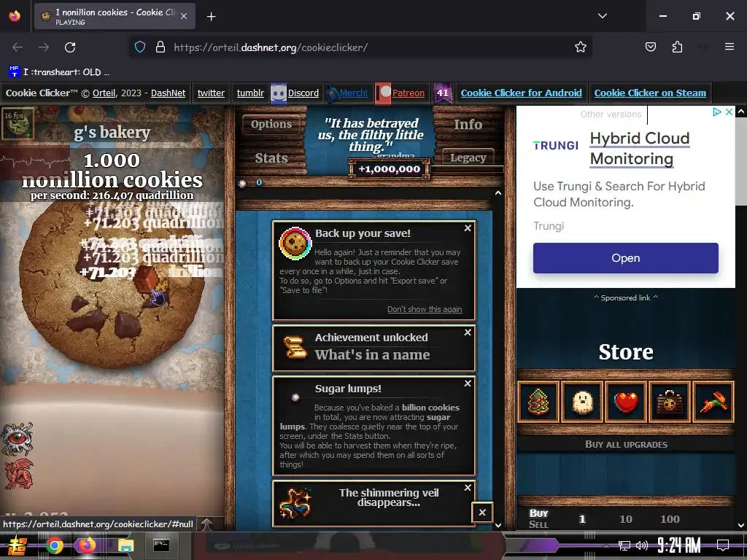747x560 pixels.
Task: Buy the ghost cookie upgrade
Action: click(x=582, y=402)
